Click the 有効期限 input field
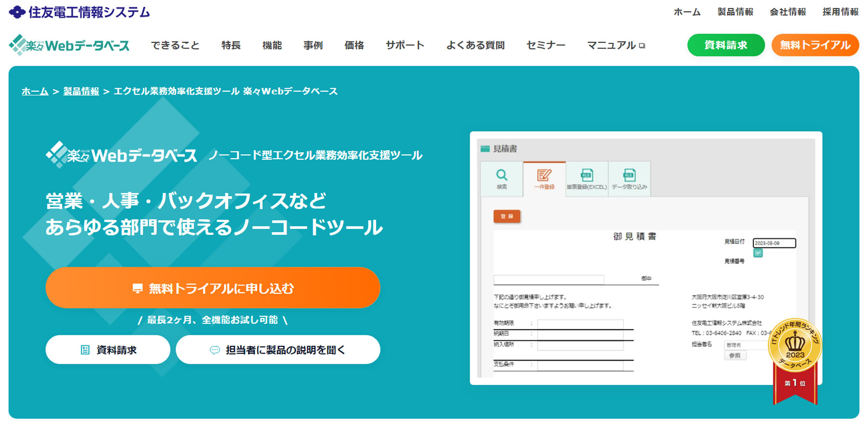 [x=580, y=324]
